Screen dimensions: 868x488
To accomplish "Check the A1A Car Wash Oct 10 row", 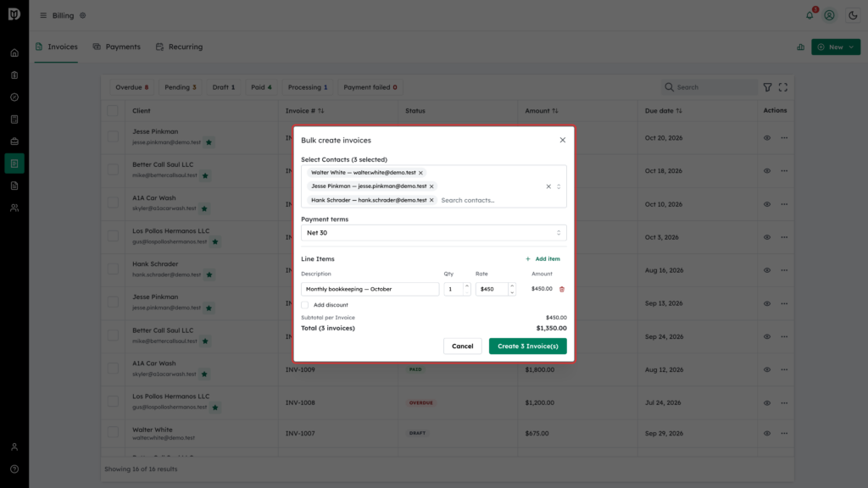I will pos(113,203).
